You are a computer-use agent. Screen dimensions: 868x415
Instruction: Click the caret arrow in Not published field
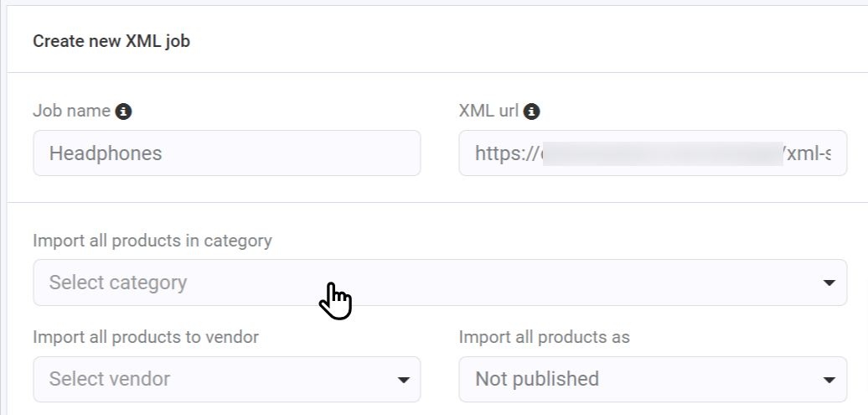tap(829, 380)
